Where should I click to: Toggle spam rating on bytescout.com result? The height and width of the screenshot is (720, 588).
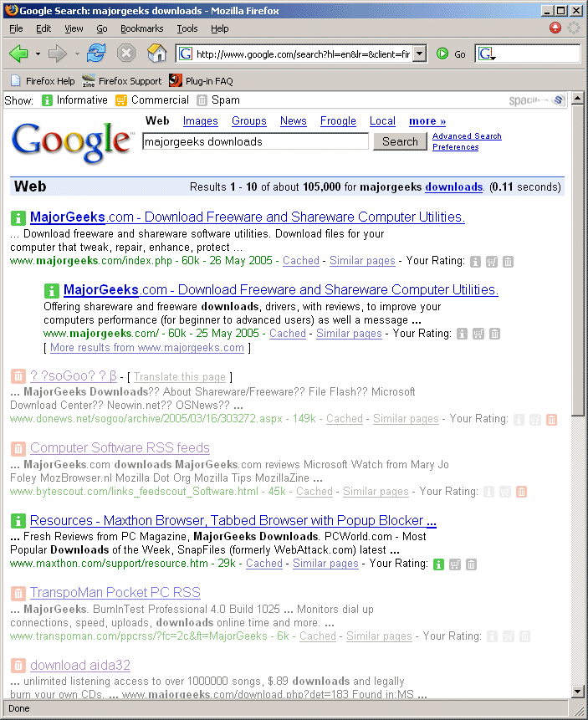521,492
